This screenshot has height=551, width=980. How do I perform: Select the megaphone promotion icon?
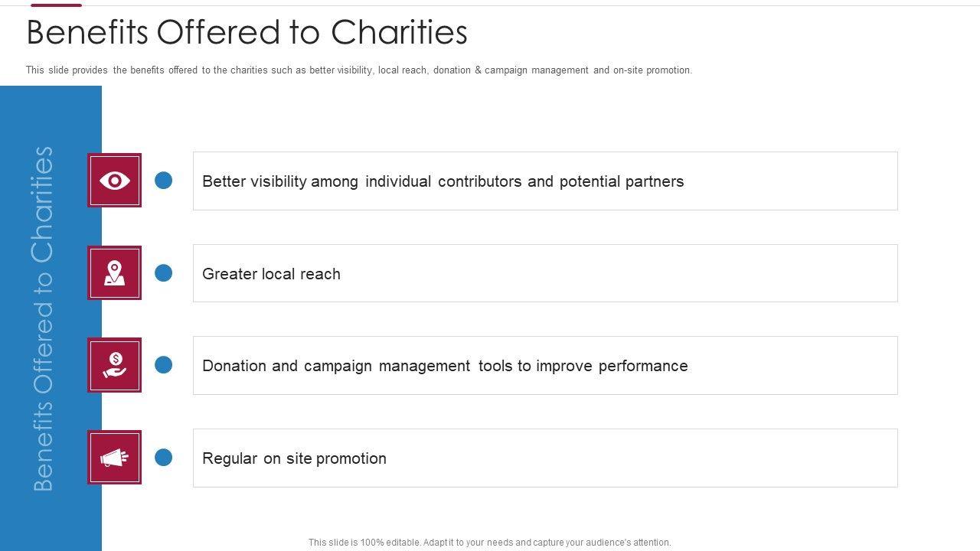tap(114, 458)
